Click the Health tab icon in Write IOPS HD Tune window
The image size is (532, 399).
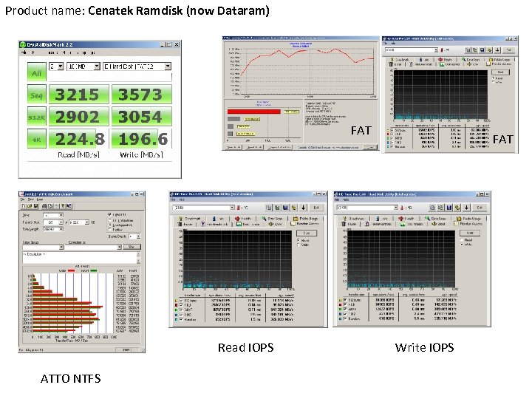point(401,219)
